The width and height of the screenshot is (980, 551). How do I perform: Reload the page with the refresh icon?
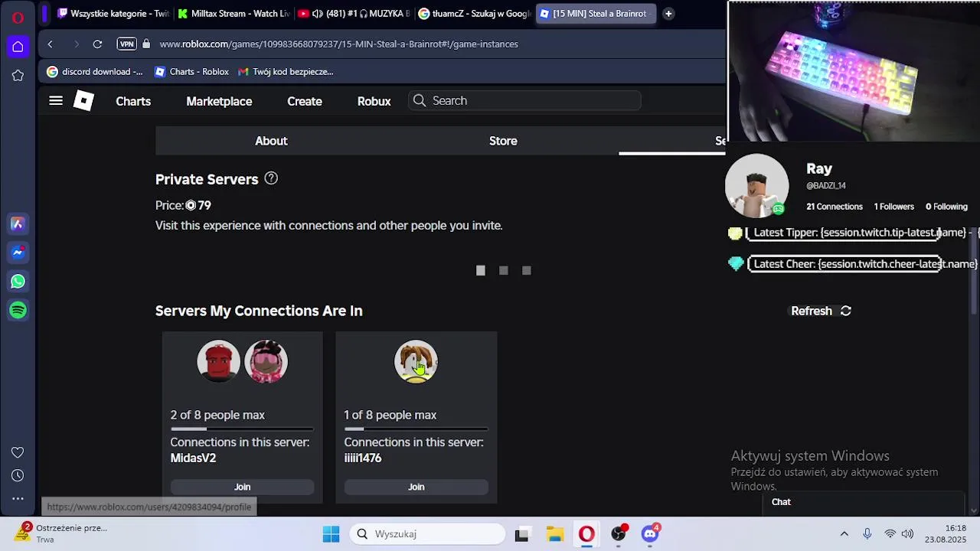pos(97,44)
